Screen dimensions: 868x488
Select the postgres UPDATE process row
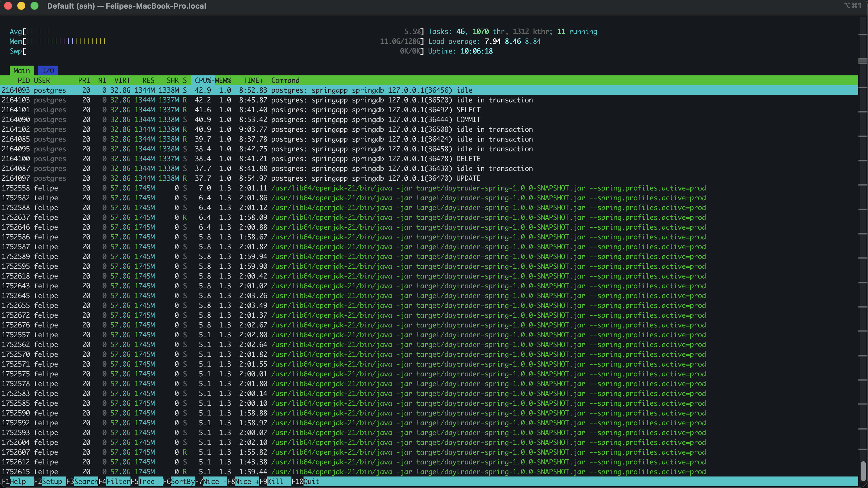click(236, 178)
